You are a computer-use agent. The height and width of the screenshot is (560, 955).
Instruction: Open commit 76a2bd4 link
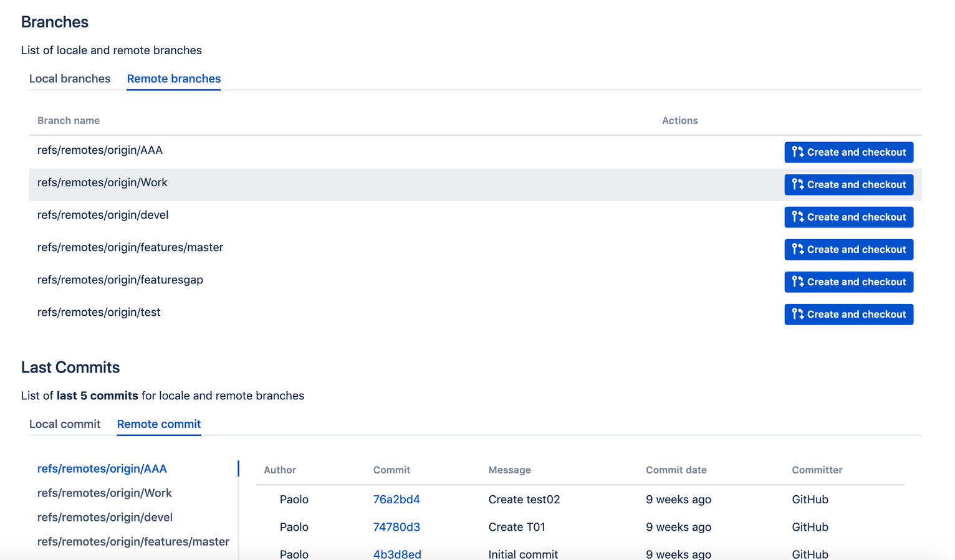click(x=396, y=500)
